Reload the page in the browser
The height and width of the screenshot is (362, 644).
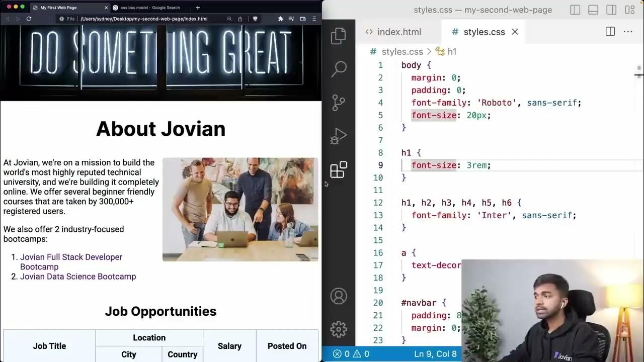coord(29,19)
